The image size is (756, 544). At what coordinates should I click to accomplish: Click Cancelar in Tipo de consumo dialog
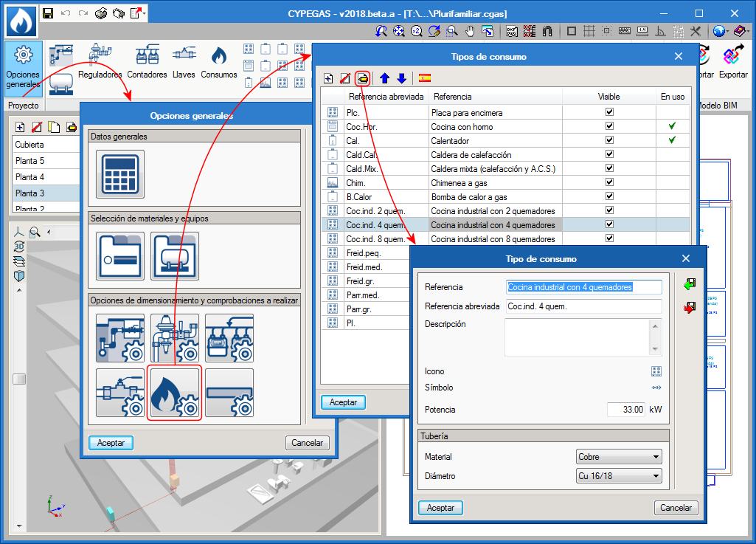(676, 508)
